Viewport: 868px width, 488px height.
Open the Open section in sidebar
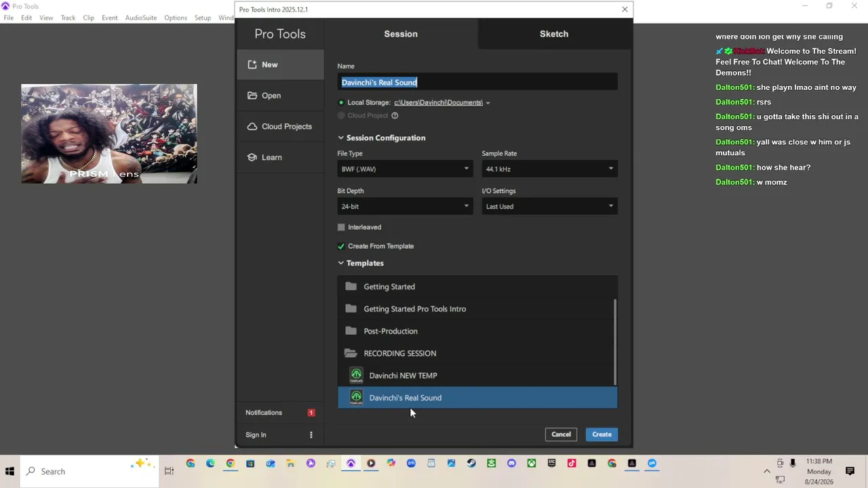point(280,96)
